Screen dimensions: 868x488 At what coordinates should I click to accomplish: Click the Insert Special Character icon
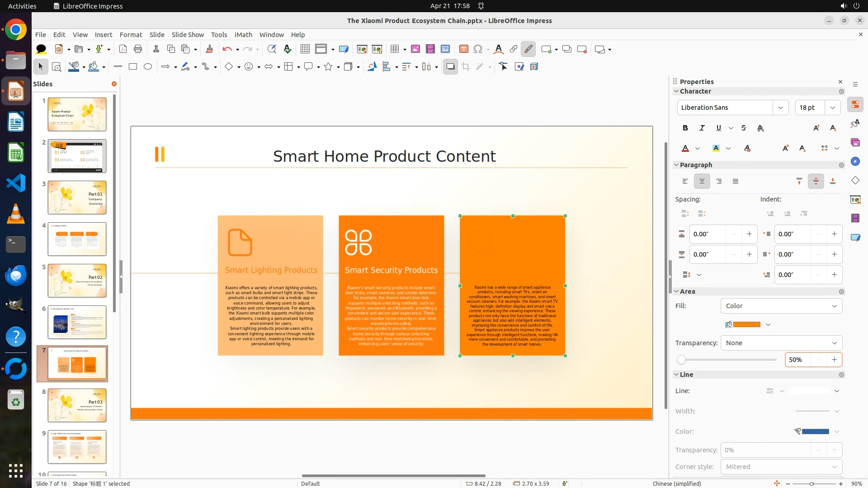(478, 49)
